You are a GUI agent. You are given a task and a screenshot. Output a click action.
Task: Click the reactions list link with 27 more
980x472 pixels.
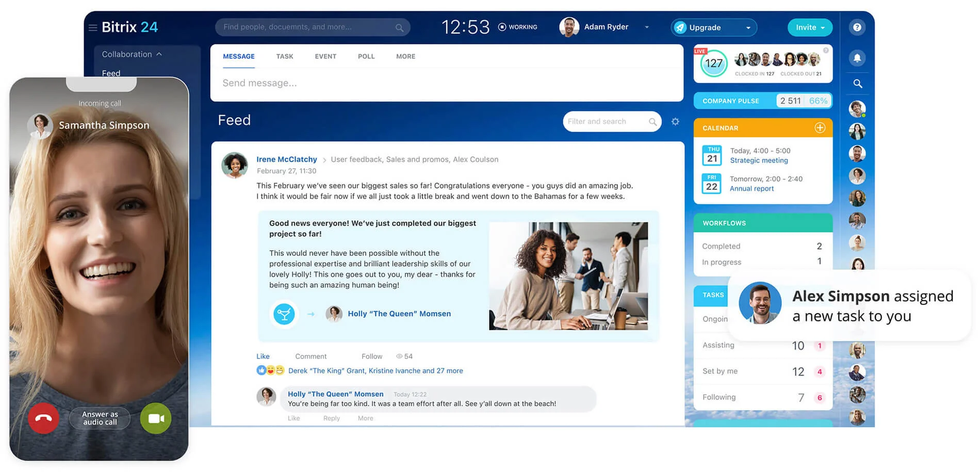pyautogui.click(x=375, y=370)
